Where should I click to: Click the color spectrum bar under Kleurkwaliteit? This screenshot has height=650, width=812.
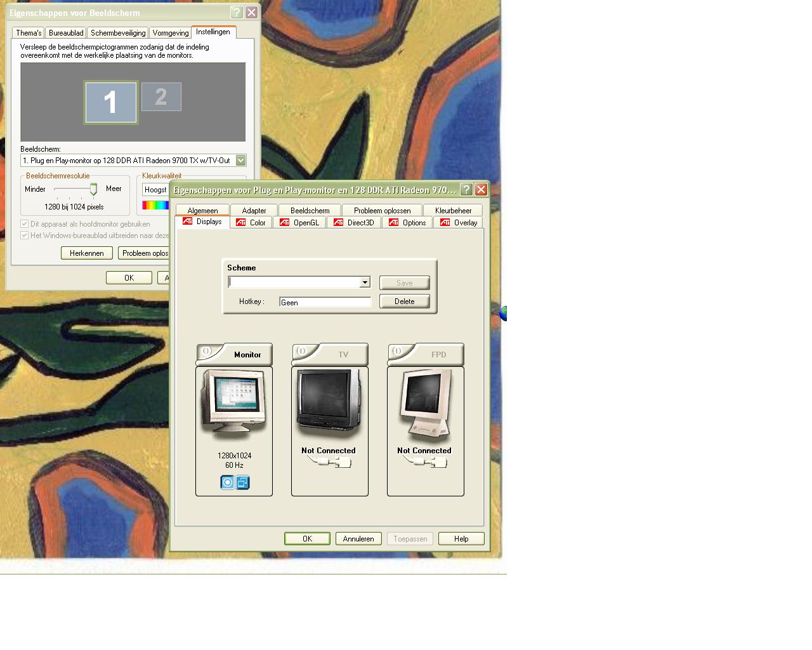click(155, 205)
